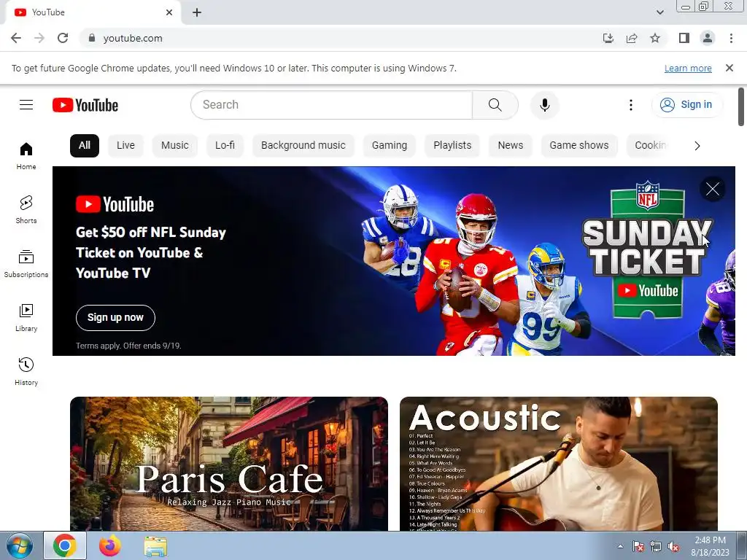Open the Acoustic video thumbnail
The height and width of the screenshot is (560, 747).
[558, 463]
